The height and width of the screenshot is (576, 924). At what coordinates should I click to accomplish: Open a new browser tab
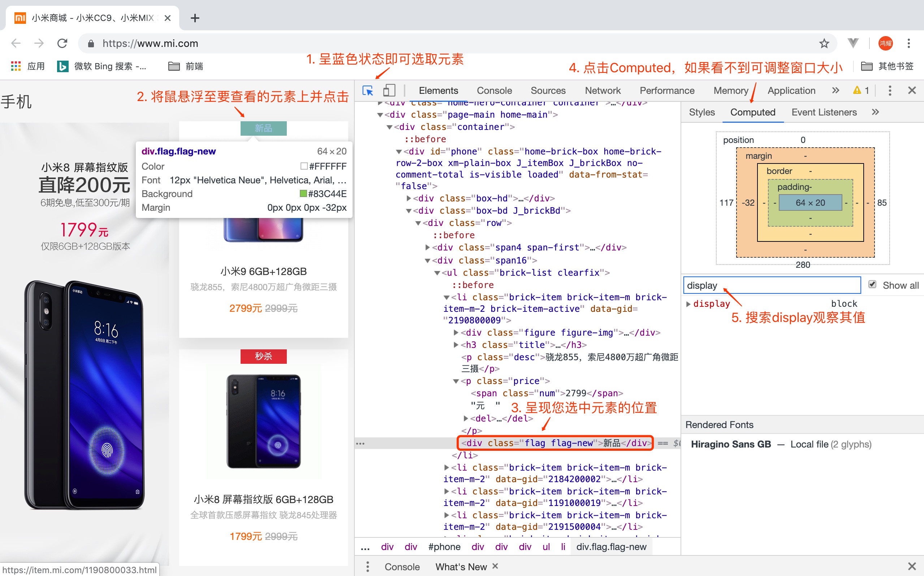(195, 18)
